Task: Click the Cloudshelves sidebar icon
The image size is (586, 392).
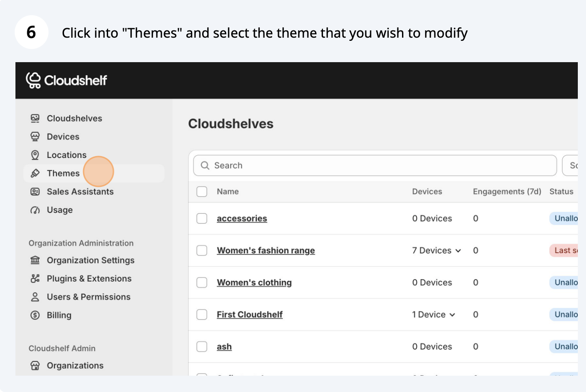Action: (x=35, y=118)
